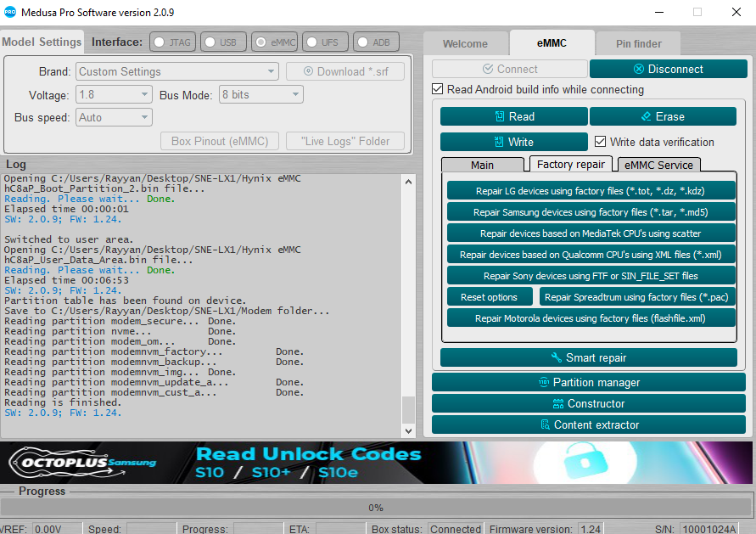Open the Partition manager
Viewport: 756px width, 534px height.
click(589, 382)
